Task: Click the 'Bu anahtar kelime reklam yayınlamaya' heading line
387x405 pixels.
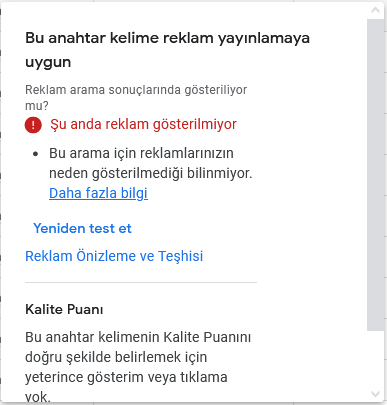Action: 167,38
